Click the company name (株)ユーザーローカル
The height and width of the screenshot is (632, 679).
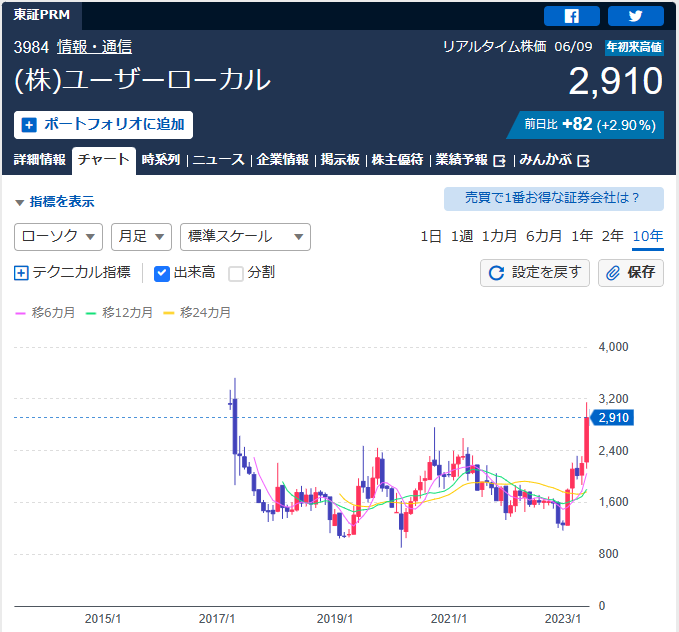click(142, 81)
